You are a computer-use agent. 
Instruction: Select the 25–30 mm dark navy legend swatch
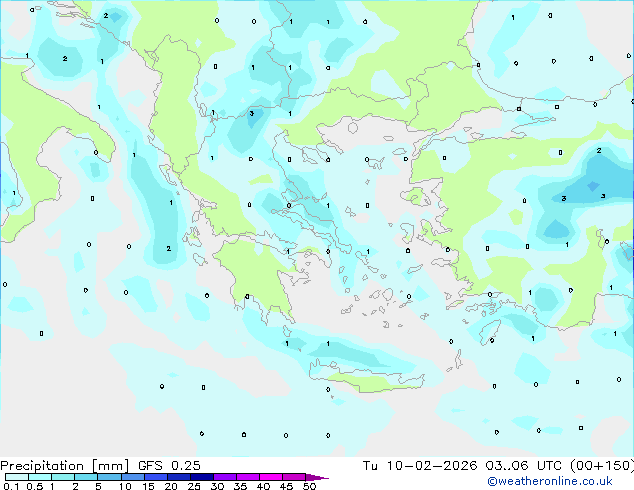pyautogui.click(x=201, y=477)
